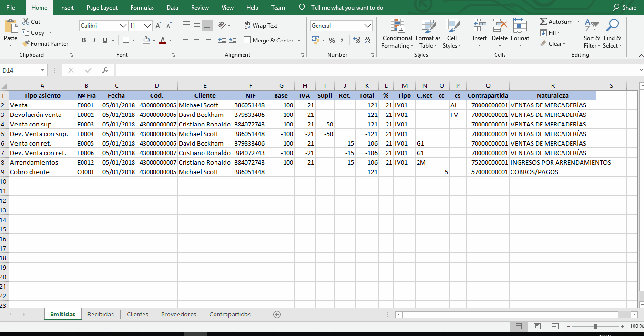Image resolution: width=644 pixels, height=336 pixels.
Task: Decrease font size with the smaller A icon
Action: pos(169,26)
